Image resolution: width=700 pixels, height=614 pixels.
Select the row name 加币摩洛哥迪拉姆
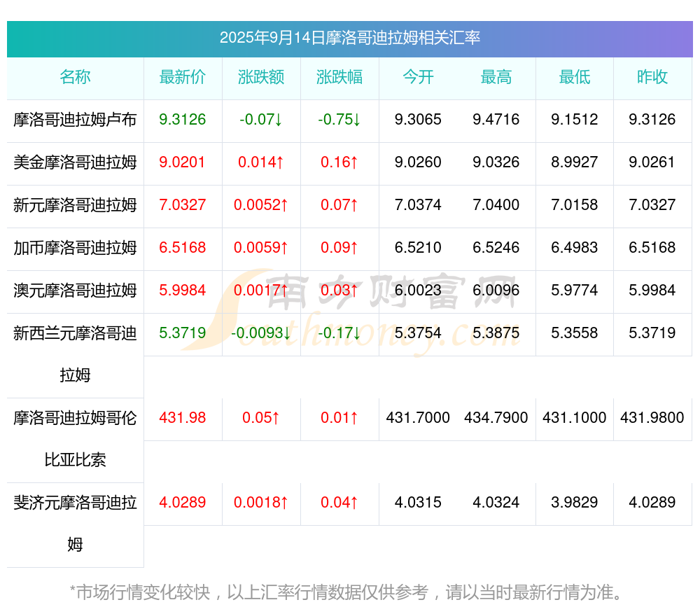tap(75, 247)
